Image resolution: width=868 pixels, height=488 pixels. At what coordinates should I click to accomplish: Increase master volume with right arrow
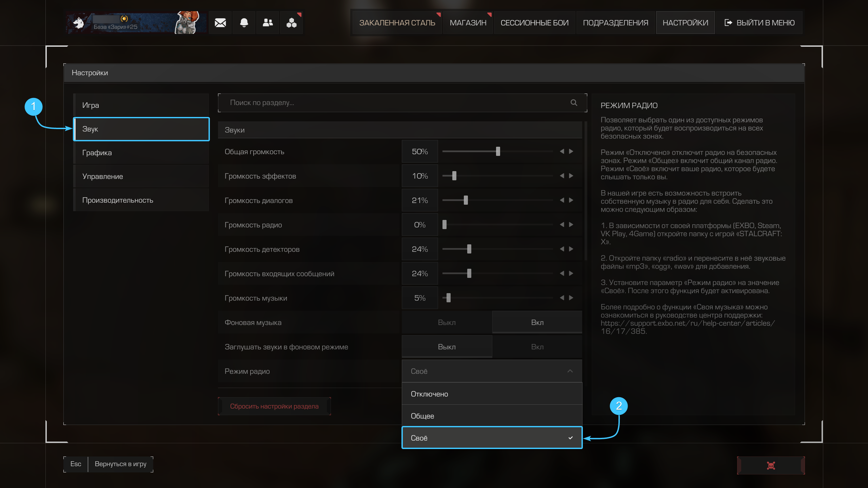tap(571, 151)
